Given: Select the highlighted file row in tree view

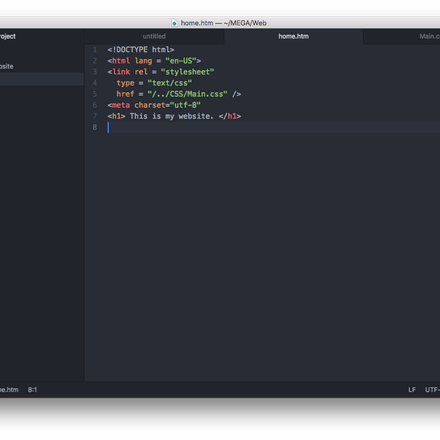Looking at the screenshot, I should [x=42, y=79].
